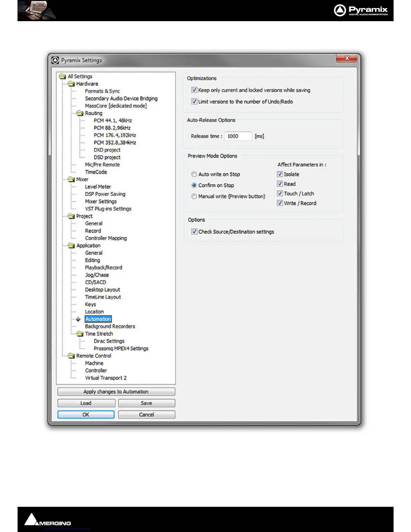
Task: Open DXD project routing
Action: click(107, 150)
